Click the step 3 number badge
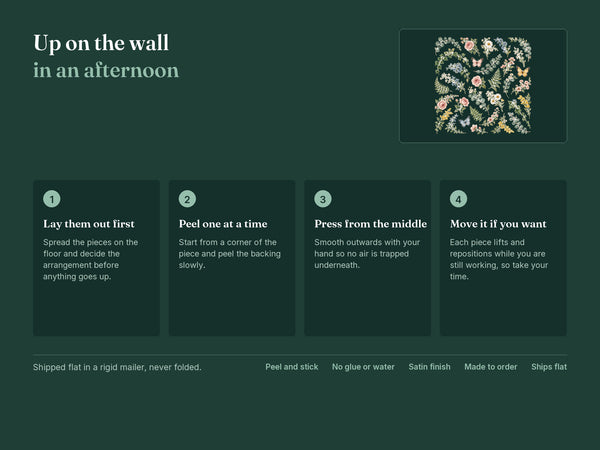This screenshot has height=450, width=600. click(x=323, y=199)
